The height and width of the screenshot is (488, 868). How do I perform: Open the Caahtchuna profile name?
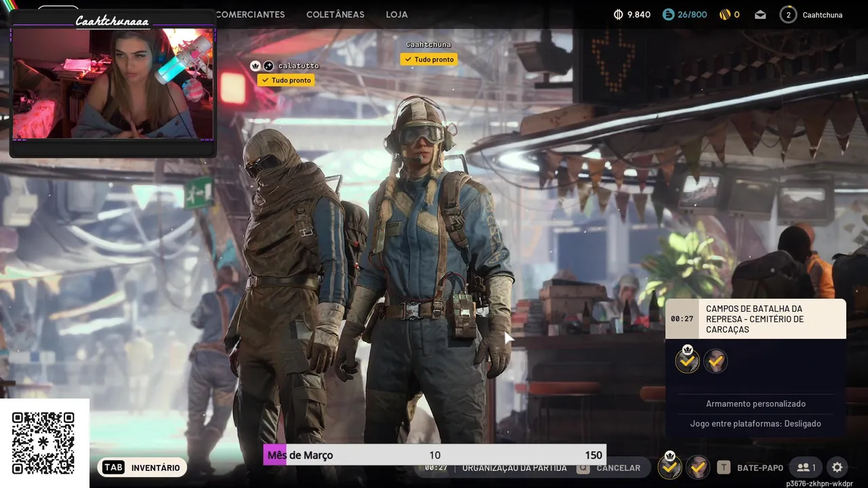tap(823, 14)
